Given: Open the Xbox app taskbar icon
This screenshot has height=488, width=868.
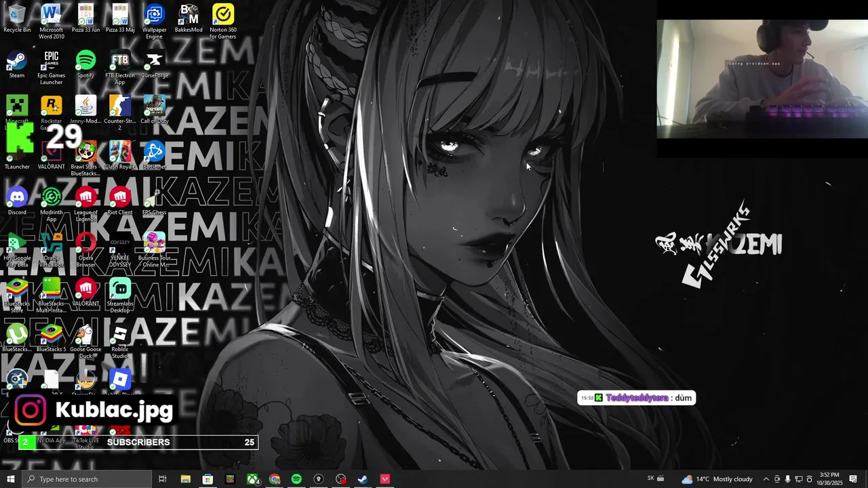Looking at the screenshot, I should point(253,479).
